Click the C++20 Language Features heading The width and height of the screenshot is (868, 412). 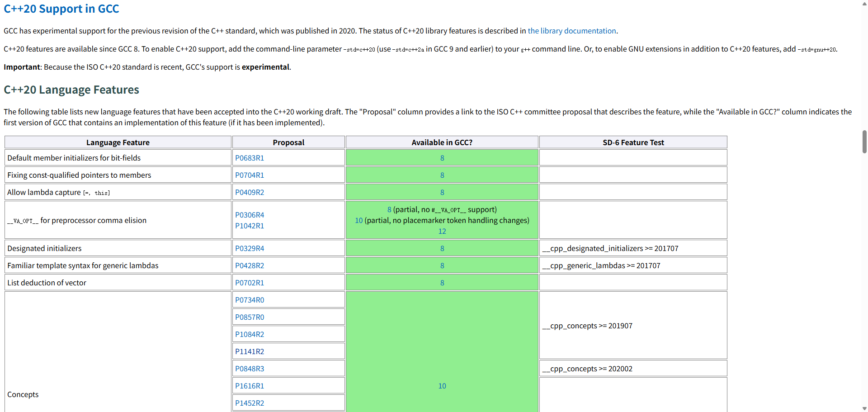coord(71,90)
